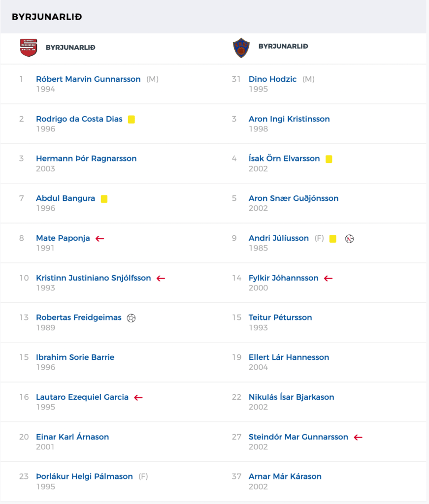Open Dino Hodzic player profile
This screenshot has width=429, height=504.
coord(272,79)
